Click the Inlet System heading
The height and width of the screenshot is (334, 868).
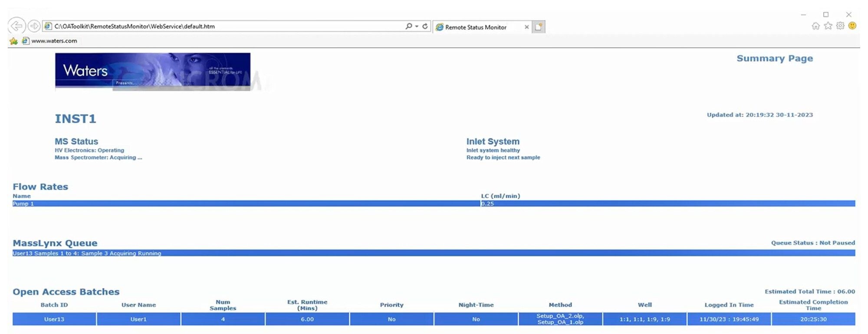coord(493,141)
